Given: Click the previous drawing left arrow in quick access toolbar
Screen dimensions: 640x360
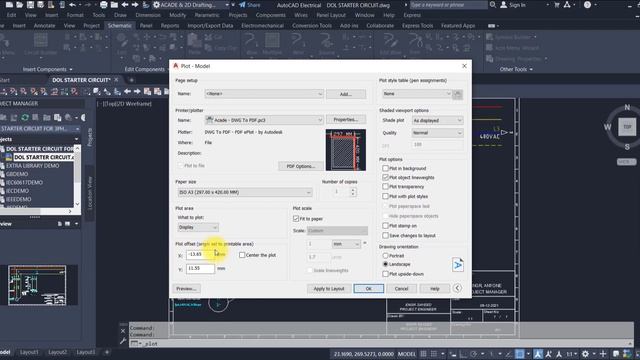Looking at the screenshot, I should (125, 5).
